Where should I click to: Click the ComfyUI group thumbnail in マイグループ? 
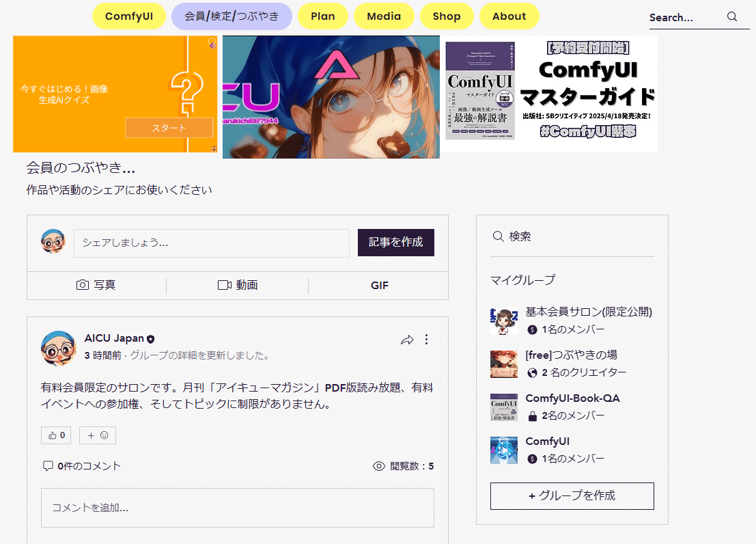[504, 450]
